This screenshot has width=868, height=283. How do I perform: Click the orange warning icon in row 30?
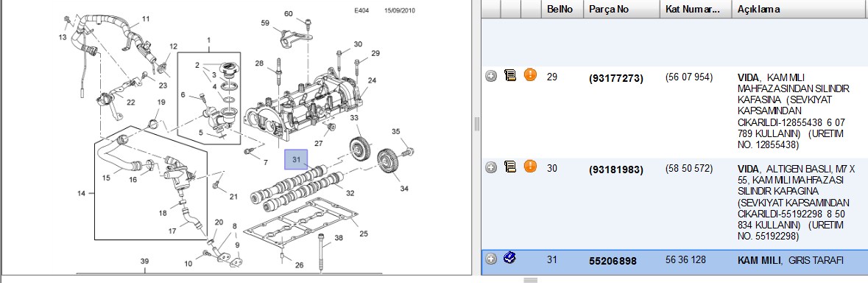(530, 166)
